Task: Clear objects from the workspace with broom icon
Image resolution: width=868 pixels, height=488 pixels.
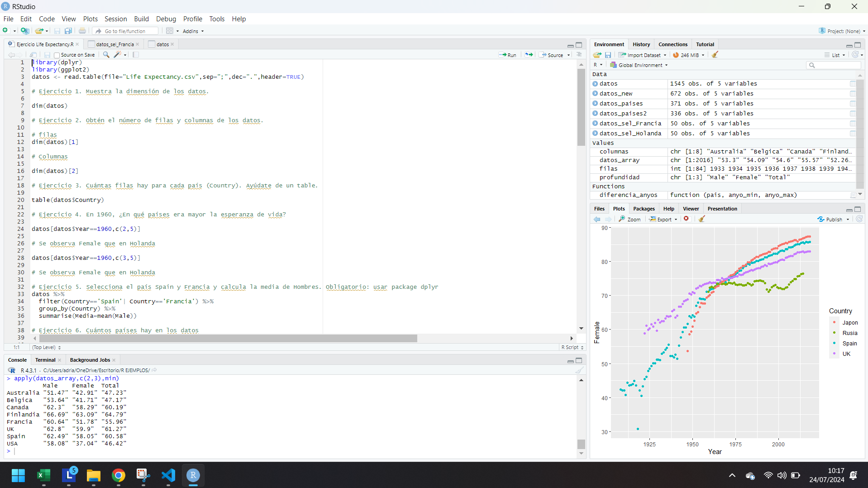Action: click(x=715, y=55)
